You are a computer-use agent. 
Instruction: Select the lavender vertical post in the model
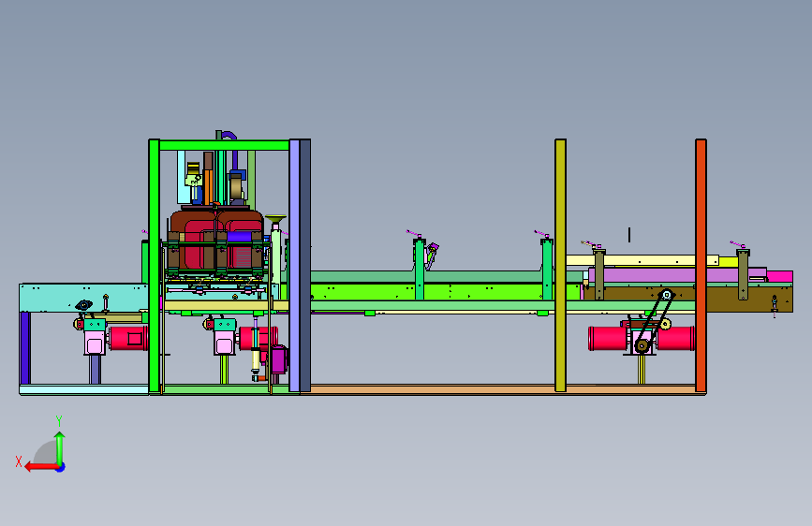click(294, 265)
